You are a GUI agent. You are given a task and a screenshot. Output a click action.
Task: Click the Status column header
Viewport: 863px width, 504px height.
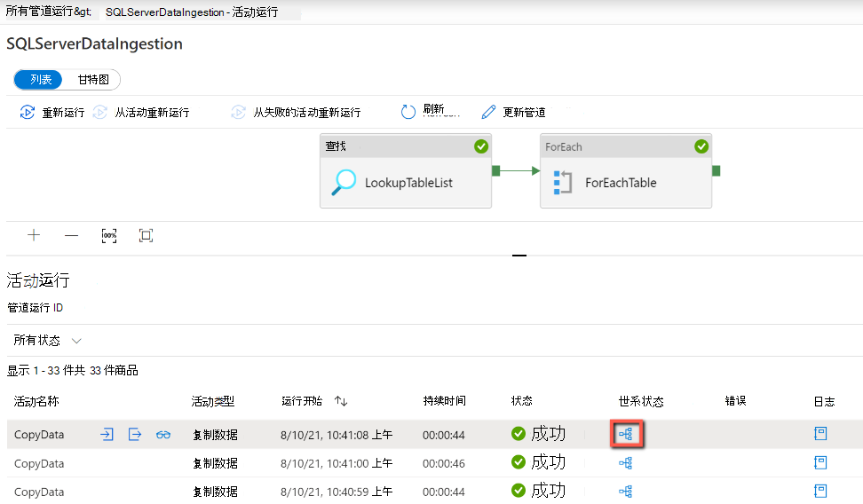(x=522, y=401)
